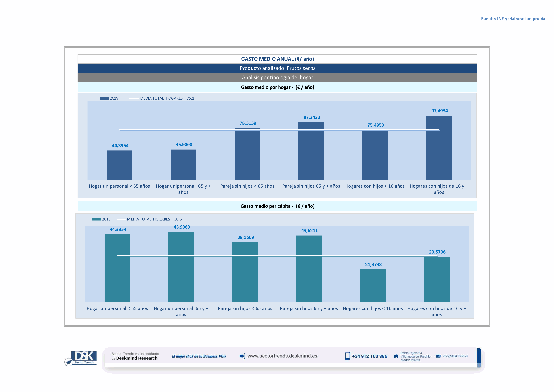This screenshot has width=554, height=392.
Task: Click the envelope email icon in footer
Action: click(438, 356)
